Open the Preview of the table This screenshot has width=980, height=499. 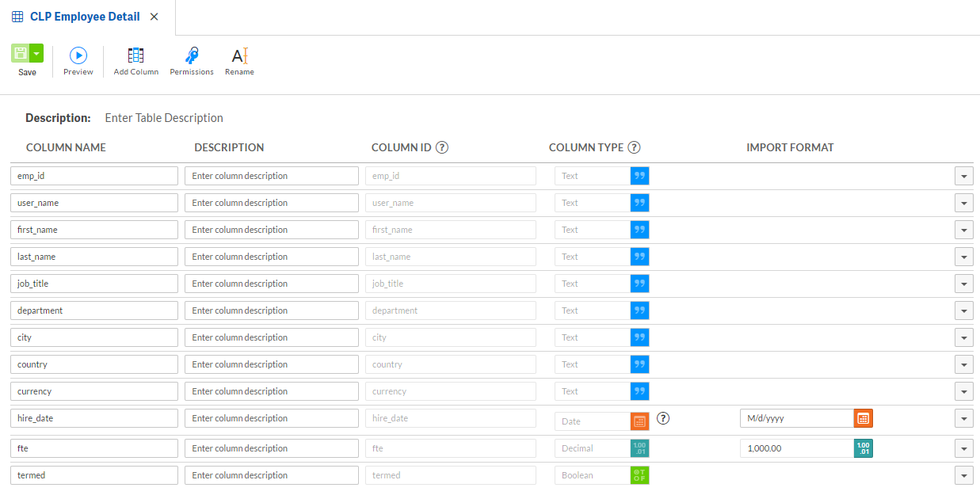(x=78, y=55)
